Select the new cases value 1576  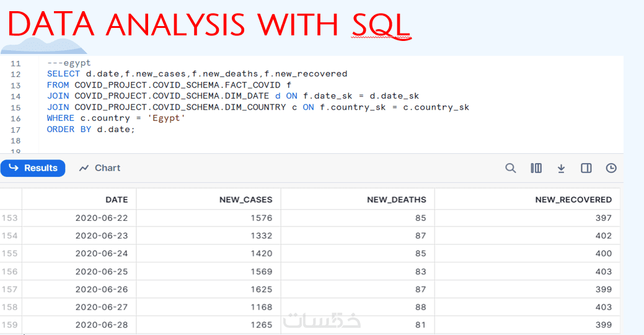click(262, 218)
